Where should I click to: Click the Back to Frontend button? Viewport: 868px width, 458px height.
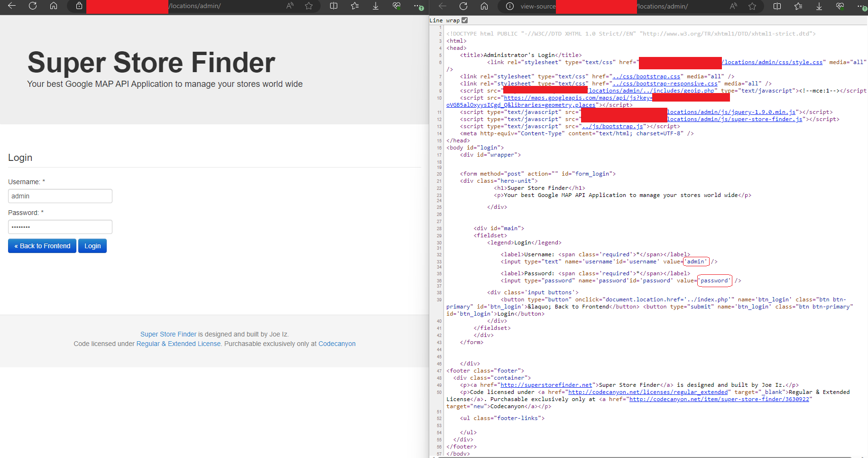coord(42,246)
